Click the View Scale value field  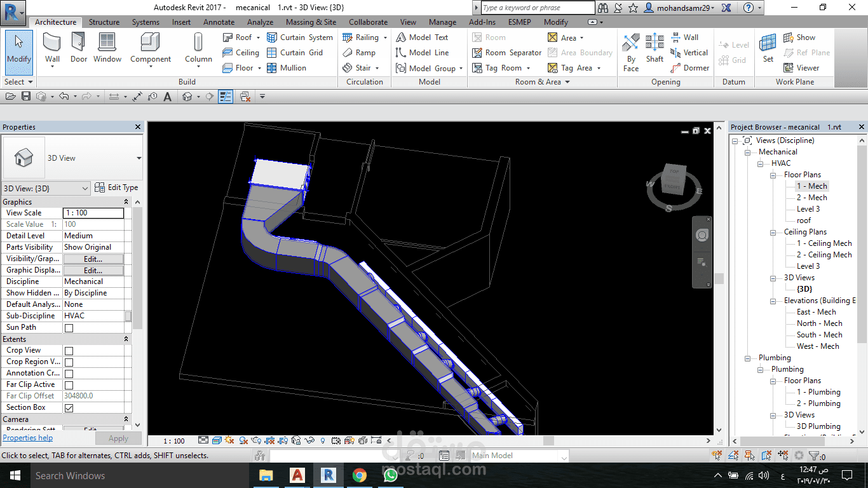93,213
